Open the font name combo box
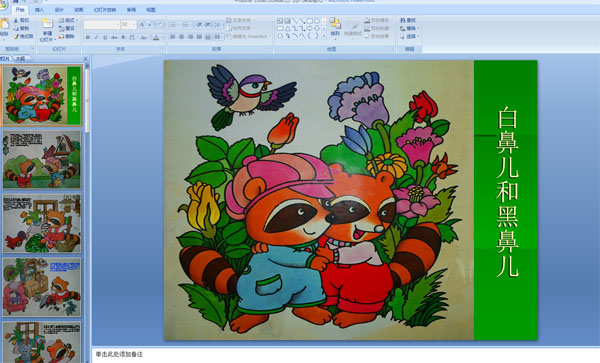 [102, 24]
